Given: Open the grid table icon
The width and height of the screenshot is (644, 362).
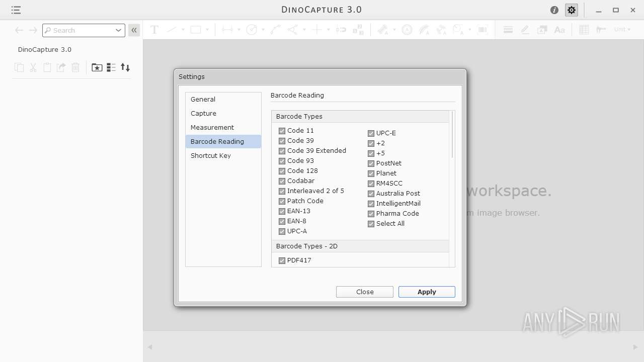Looking at the screenshot, I should (x=584, y=30).
